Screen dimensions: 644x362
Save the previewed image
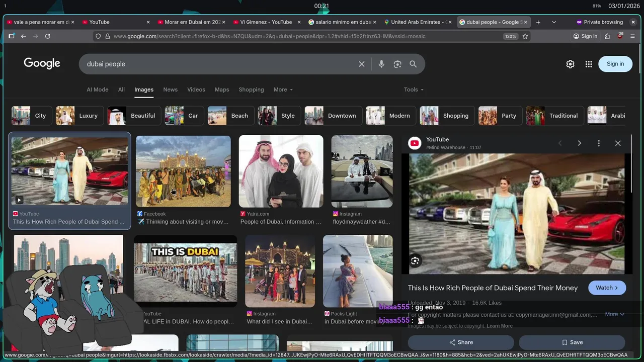click(x=572, y=342)
